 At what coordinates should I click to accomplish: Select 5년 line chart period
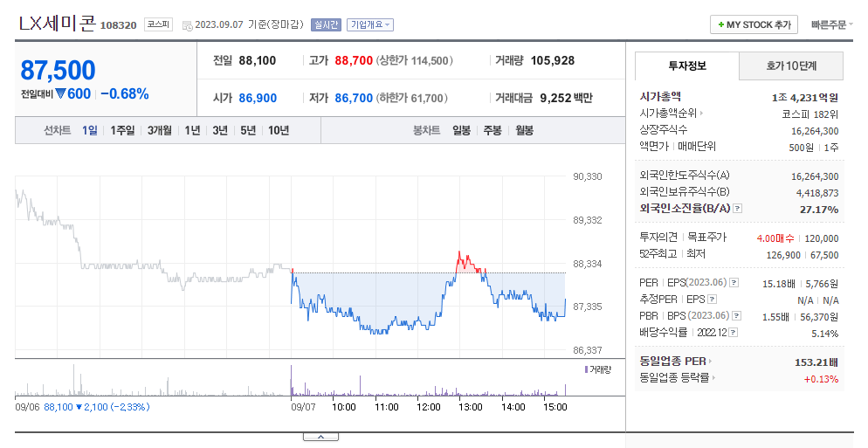[248, 131]
